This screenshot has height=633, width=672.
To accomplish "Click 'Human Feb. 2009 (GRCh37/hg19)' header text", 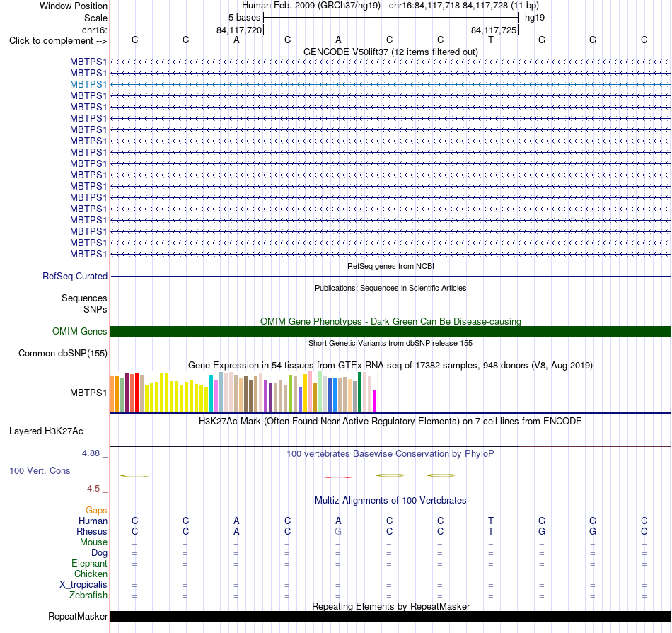I will pyautogui.click(x=311, y=6).
